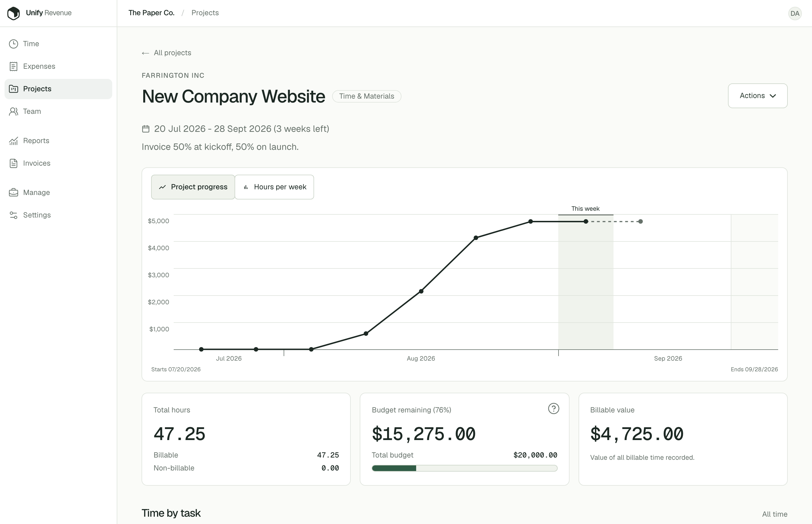
Task: Click the Time by task heading
Action: coord(171,513)
